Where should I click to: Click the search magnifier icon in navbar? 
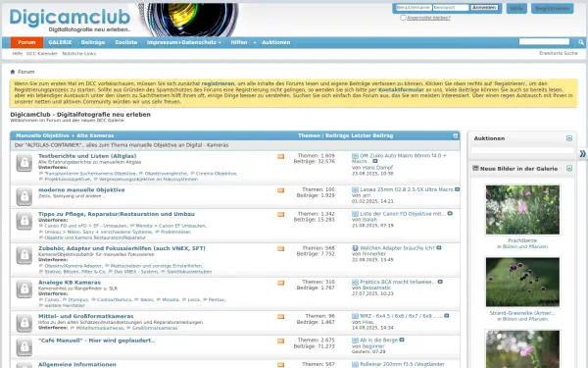point(581,42)
